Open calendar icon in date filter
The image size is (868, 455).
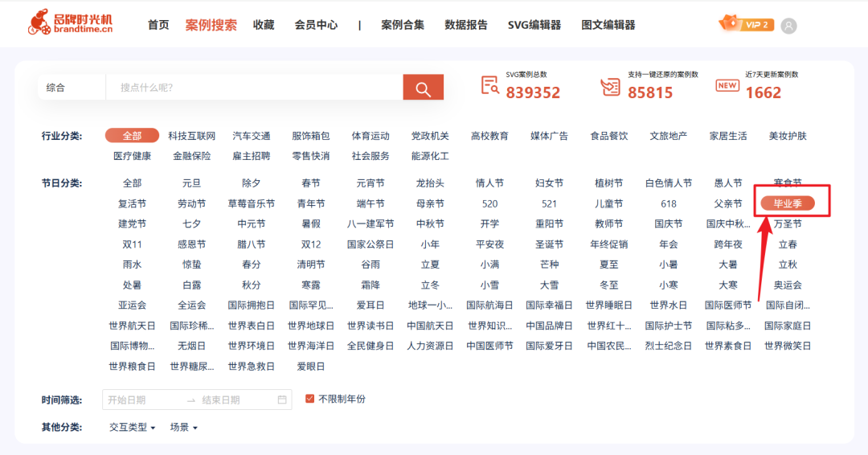(282, 400)
